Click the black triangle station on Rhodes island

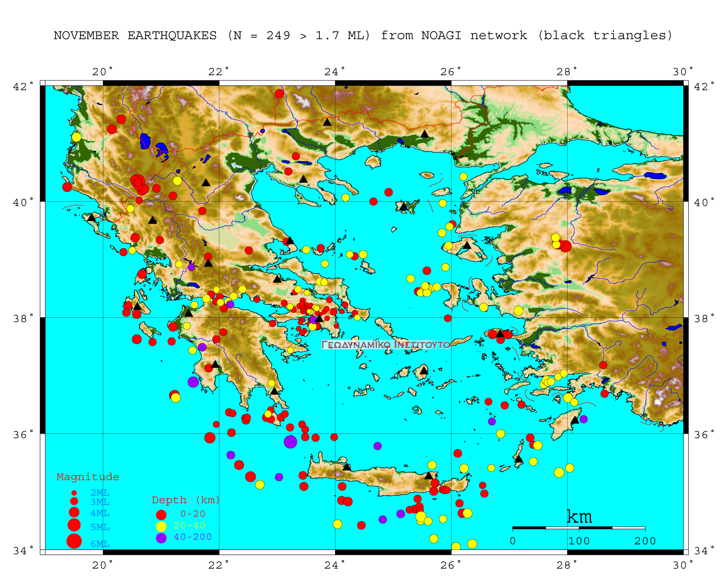tap(575, 420)
